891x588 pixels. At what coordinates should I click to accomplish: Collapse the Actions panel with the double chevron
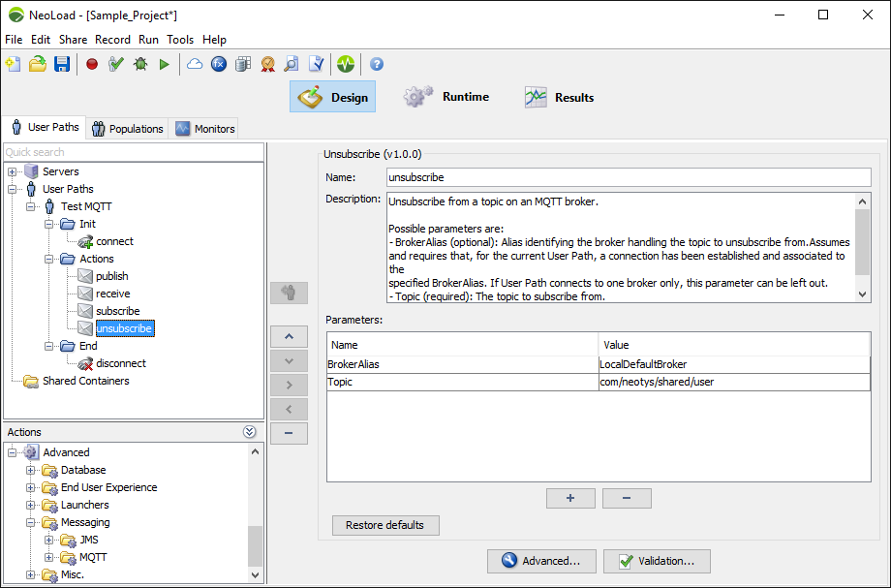(250, 432)
